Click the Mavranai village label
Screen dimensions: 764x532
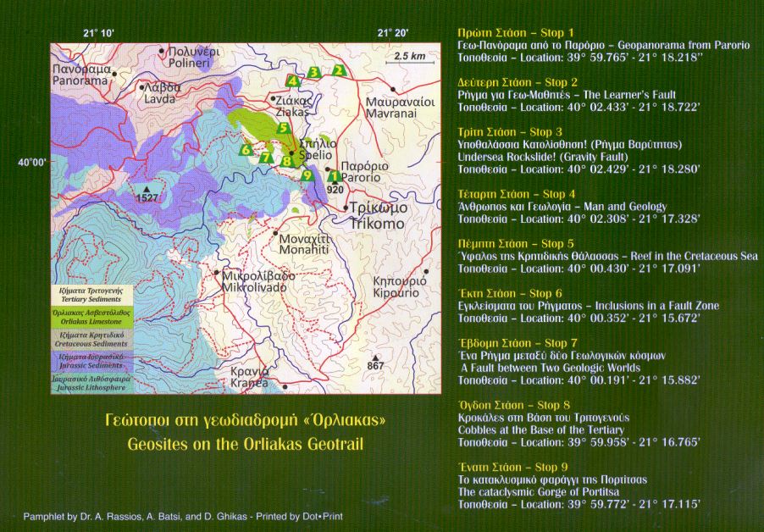(x=400, y=108)
